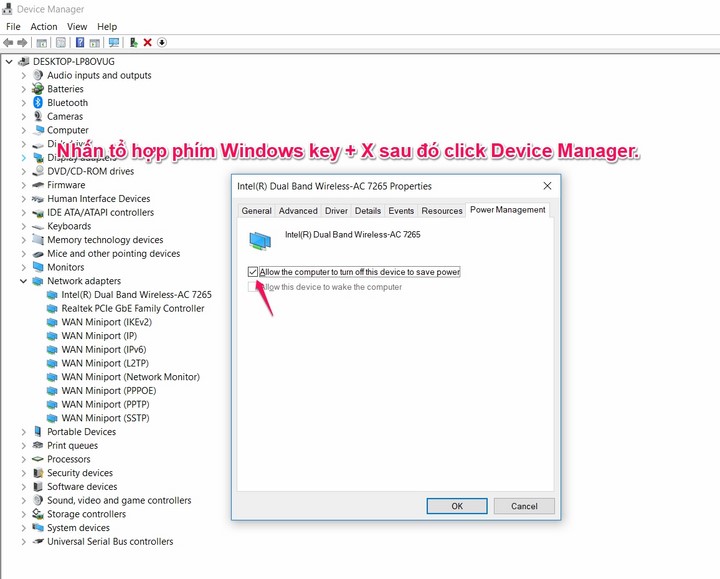
Task: Click the OK button in the Properties dialog
Action: pyautogui.click(x=456, y=506)
